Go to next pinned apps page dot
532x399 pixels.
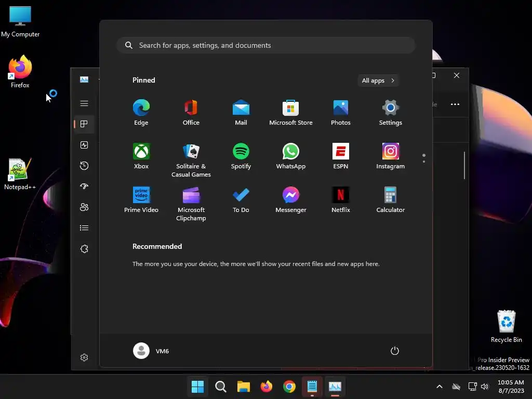[x=424, y=162]
